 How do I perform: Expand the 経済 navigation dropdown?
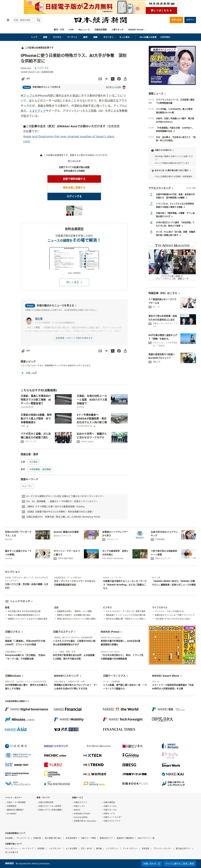click(x=86, y=37)
